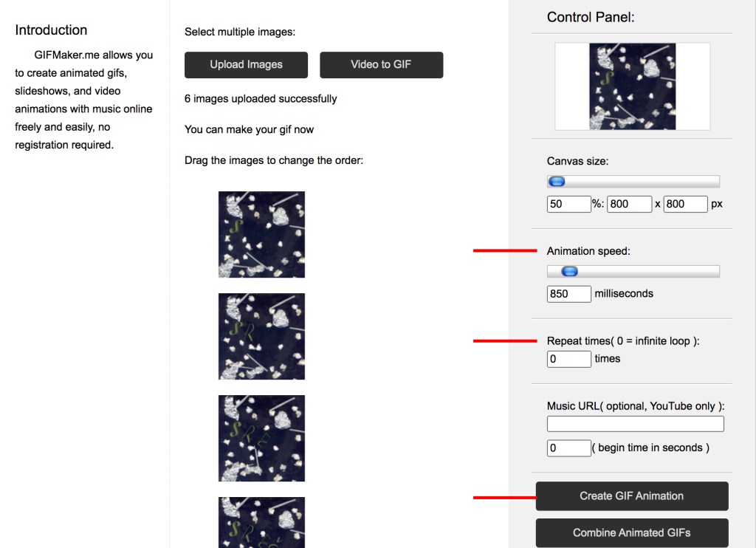Click the music begin time field
The width and height of the screenshot is (756, 548).
pyautogui.click(x=568, y=448)
